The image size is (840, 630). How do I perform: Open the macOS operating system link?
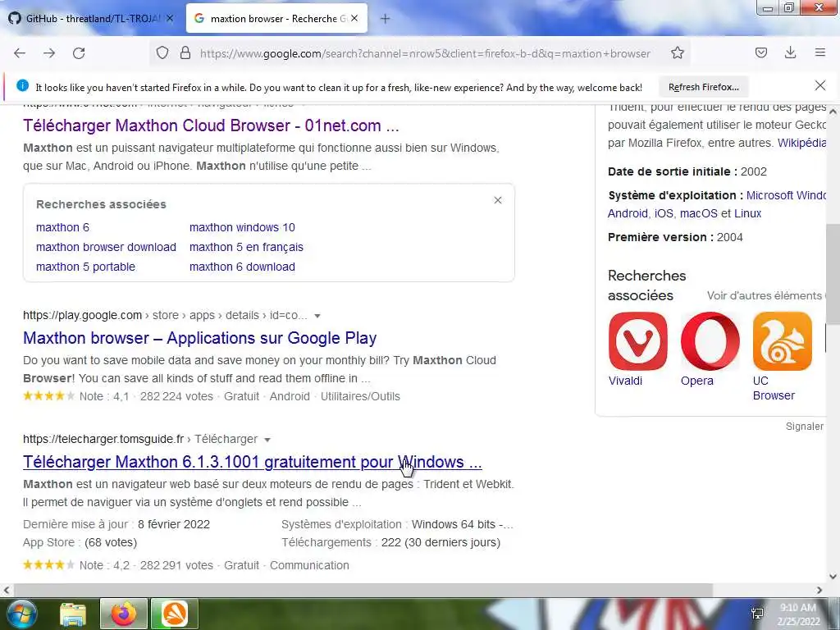click(698, 213)
